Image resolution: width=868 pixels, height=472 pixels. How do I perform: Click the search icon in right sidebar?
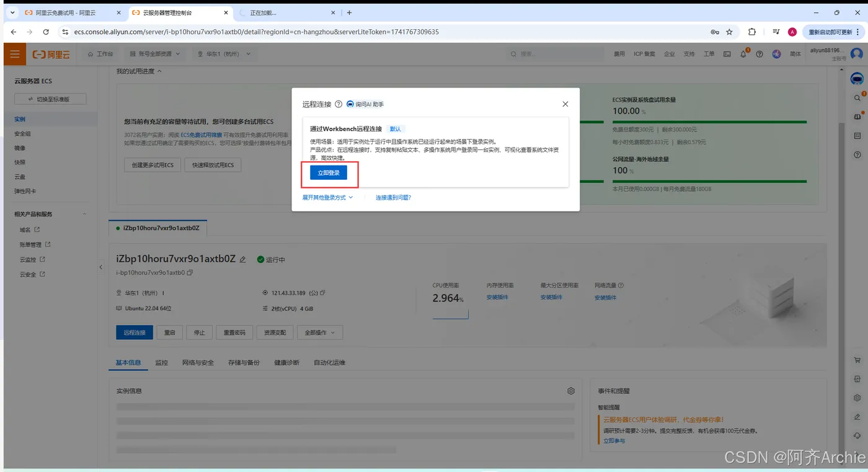click(x=857, y=98)
